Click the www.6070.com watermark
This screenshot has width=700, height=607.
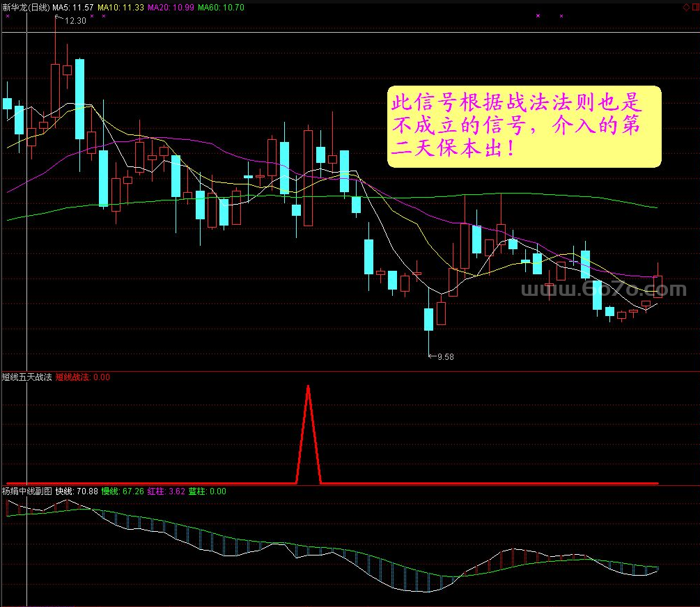coord(603,289)
